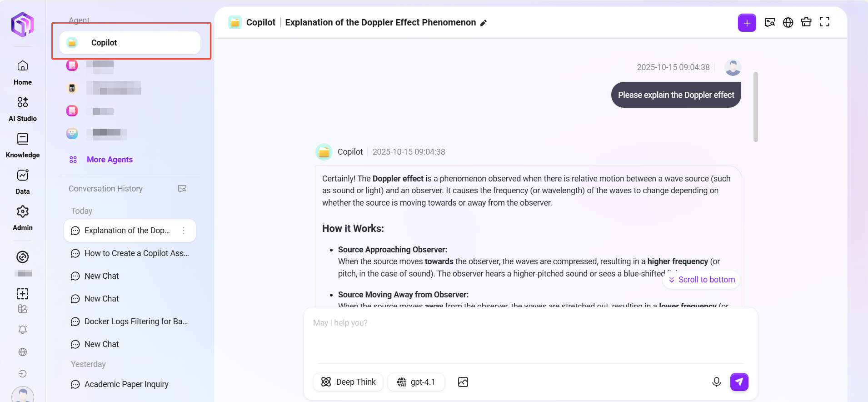Focus the May I help you input field
This screenshot has width=868, height=402.
pos(529,337)
